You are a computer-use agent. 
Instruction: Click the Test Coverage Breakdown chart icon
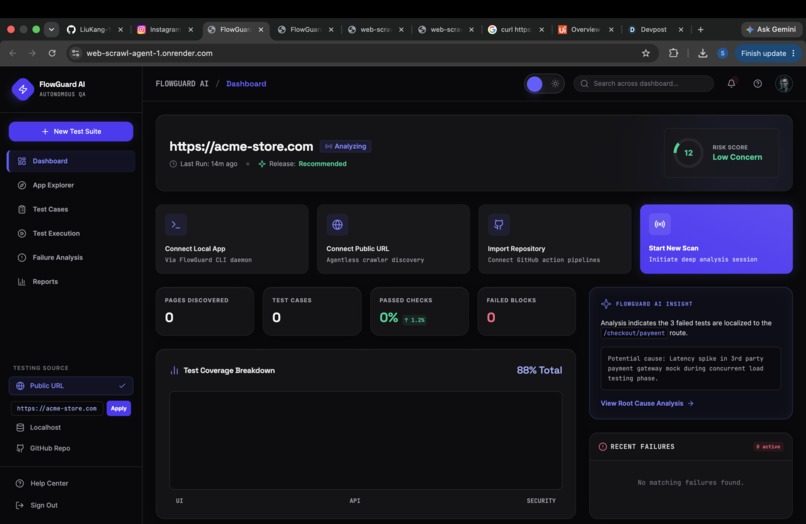point(174,370)
